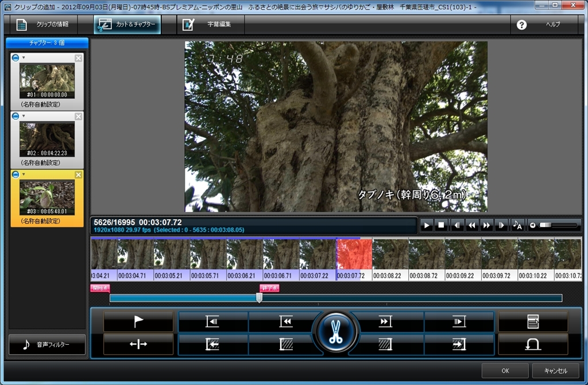The width and height of the screenshot is (588, 385).
Task: Select the 00:03:09.22 timeline thumbnail frame
Action: pos(463,260)
